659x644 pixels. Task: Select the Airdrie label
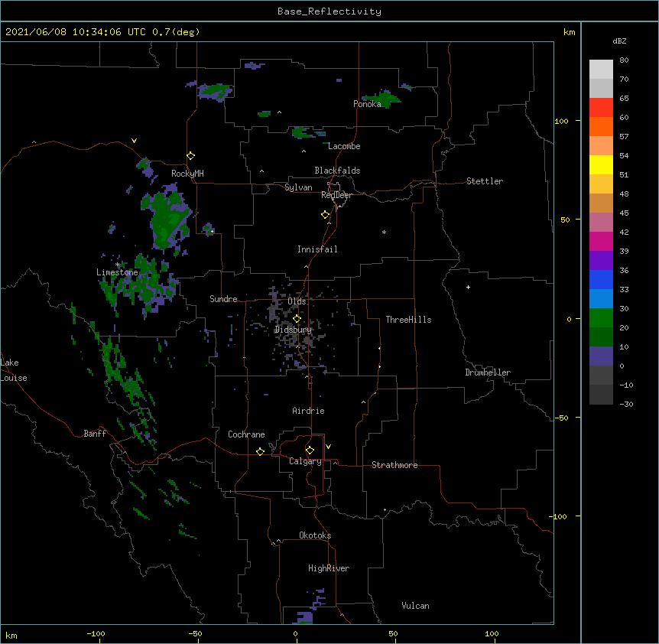[x=309, y=411]
